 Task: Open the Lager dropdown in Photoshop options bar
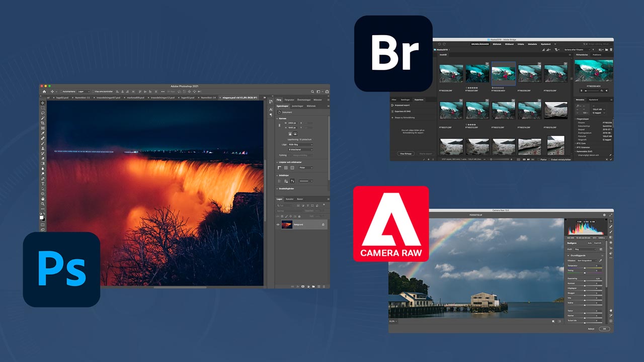[x=84, y=92]
